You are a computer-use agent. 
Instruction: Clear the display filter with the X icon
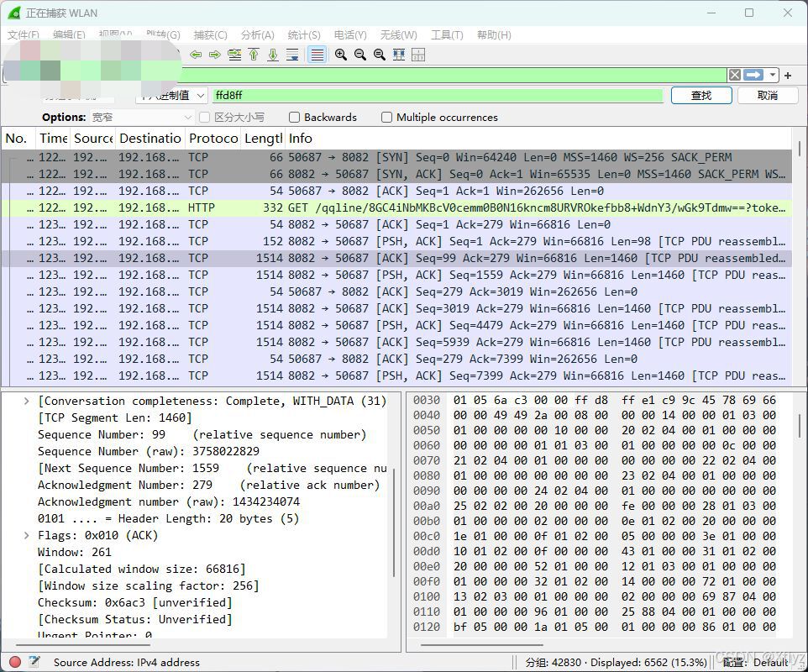point(735,76)
